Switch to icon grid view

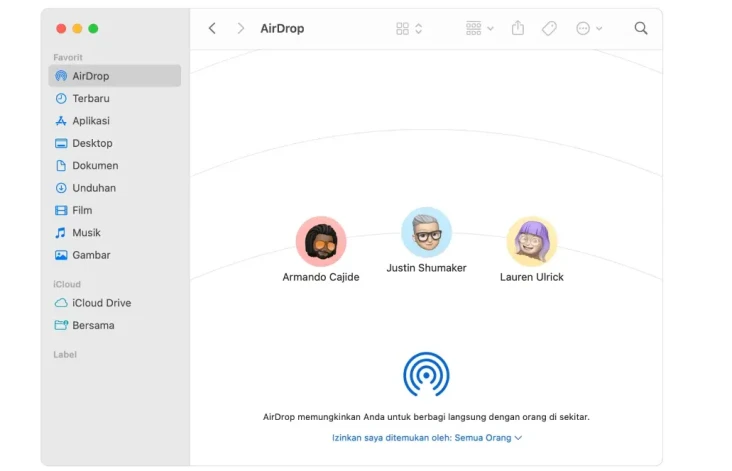pyautogui.click(x=402, y=28)
